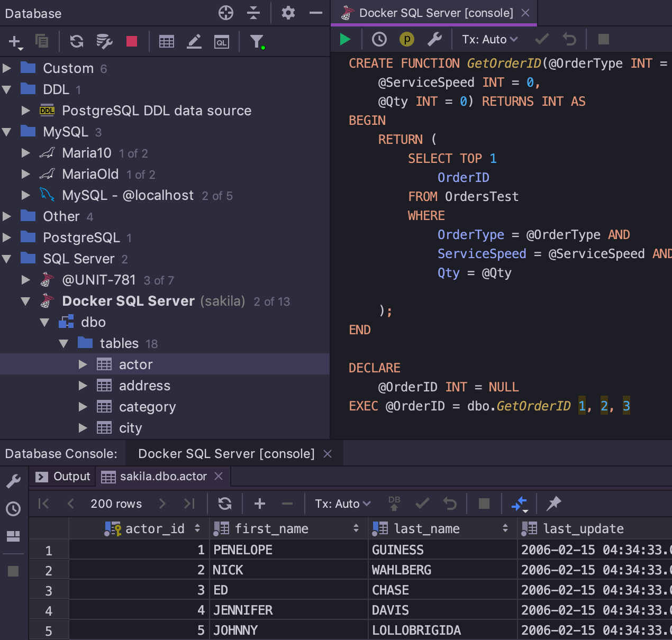Open Database panel settings gear
This screenshot has width=672, height=640.
288,13
